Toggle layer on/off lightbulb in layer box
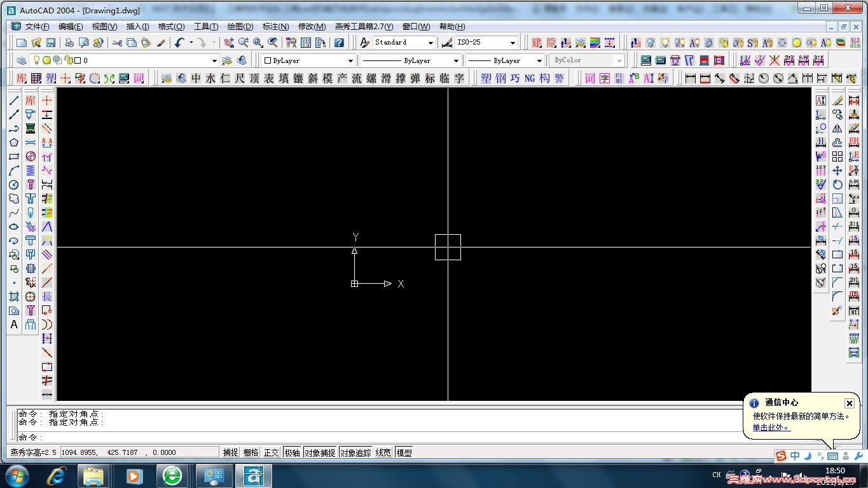This screenshot has width=868, height=488. (37, 60)
